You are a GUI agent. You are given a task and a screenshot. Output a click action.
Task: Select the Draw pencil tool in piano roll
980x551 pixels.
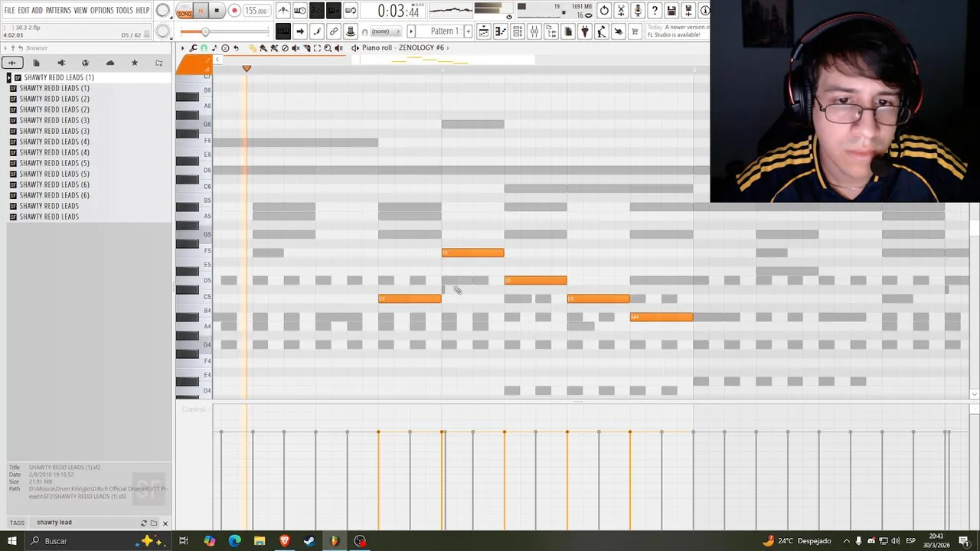[253, 48]
